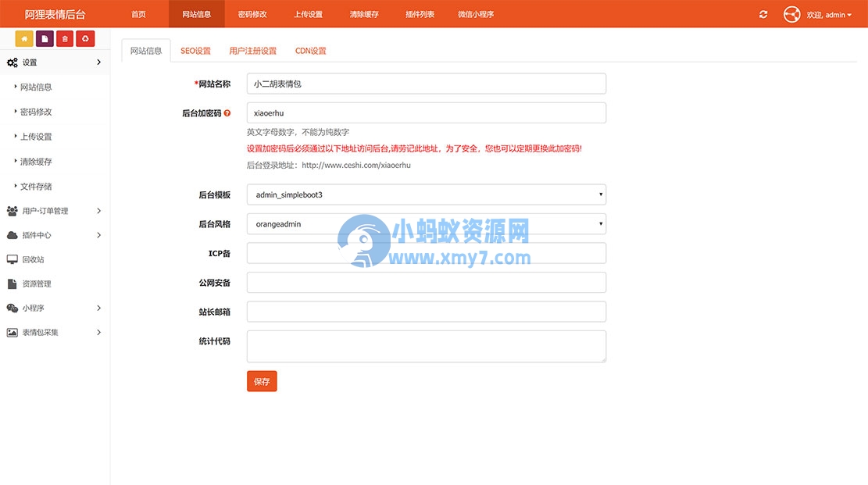Click the red trash shortcut icon
The width and height of the screenshot is (868, 485).
(x=64, y=37)
